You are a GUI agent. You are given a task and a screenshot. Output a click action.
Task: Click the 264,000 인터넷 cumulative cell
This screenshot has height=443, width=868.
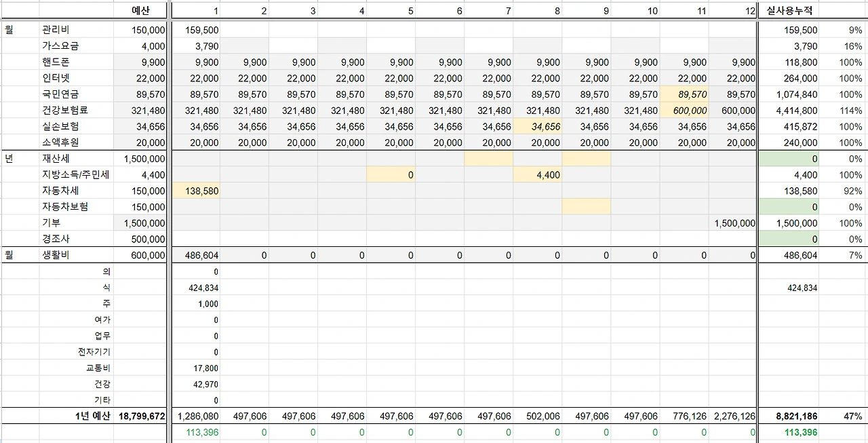(789, 78)
